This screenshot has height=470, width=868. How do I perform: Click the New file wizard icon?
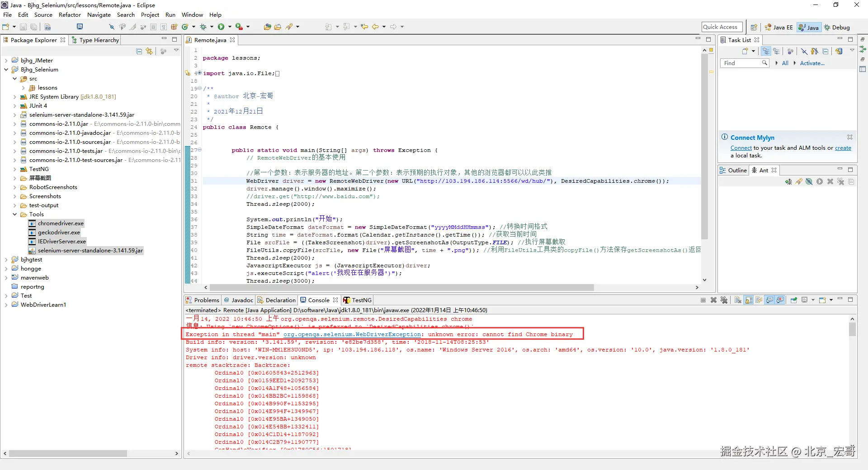6,27
